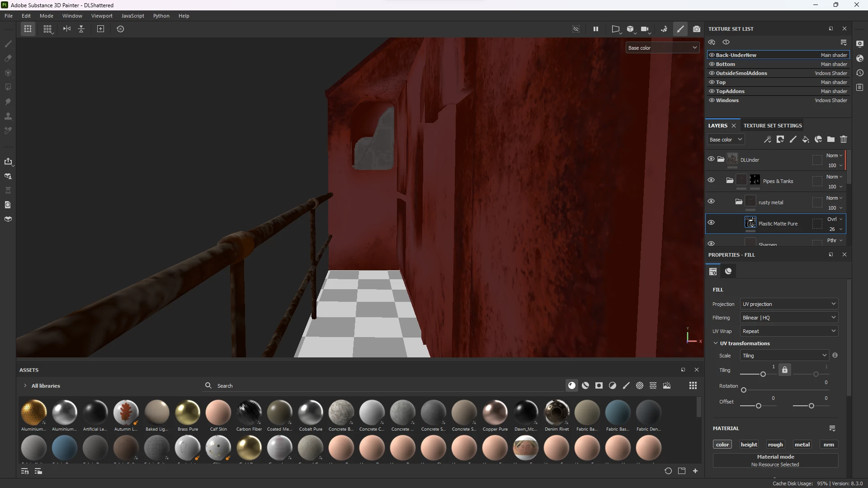This screenshot has height=488, width=868.
Task: Select the Smudge tool in left toolbar
Action: 8,102
